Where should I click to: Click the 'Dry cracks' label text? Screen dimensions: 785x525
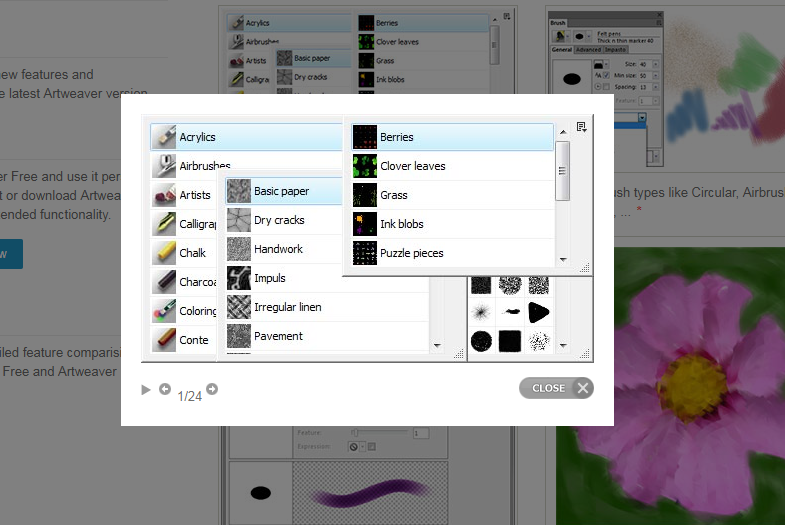(279, 220)
